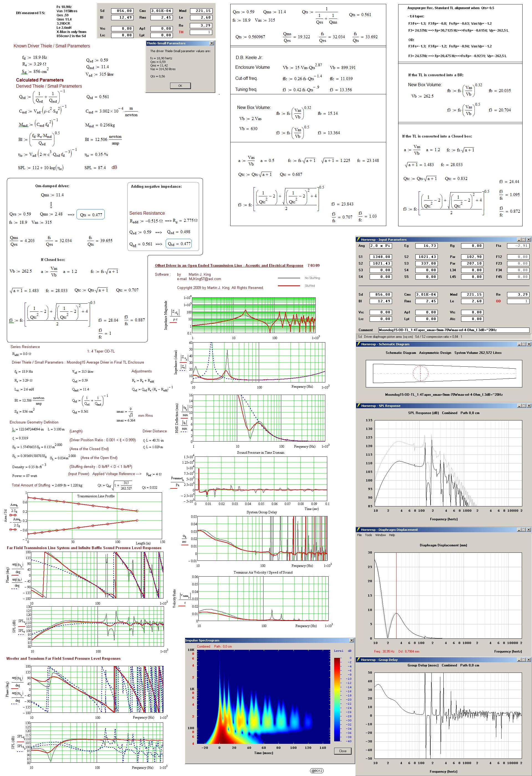Viewport: 532px width, 776px height.
Task: Select the L34 input field
Action: pos(472,270)
